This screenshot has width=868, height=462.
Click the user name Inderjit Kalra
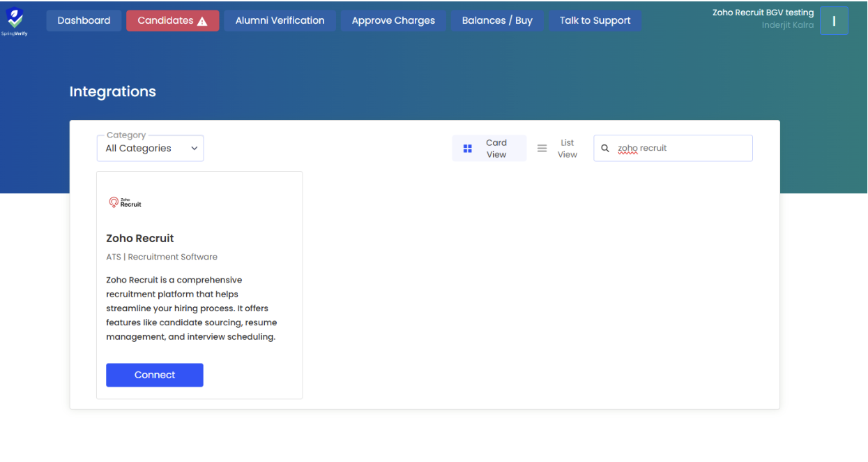coord(788,25)
